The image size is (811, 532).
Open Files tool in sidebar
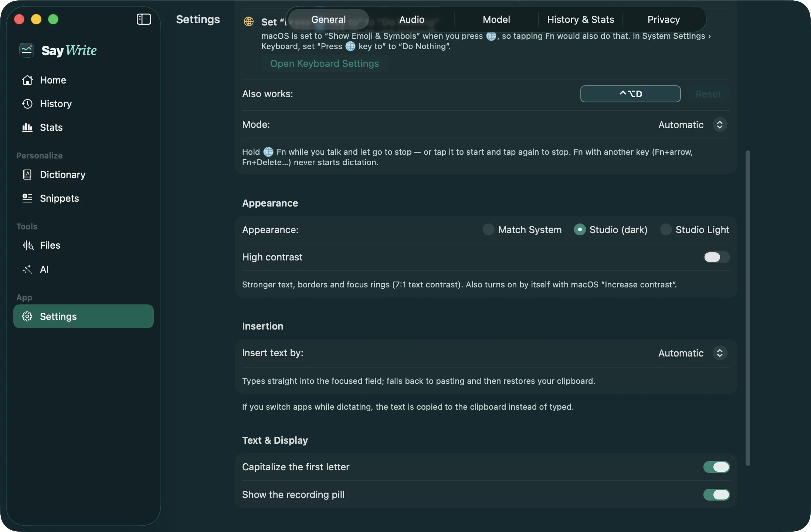tap(84, 245)
